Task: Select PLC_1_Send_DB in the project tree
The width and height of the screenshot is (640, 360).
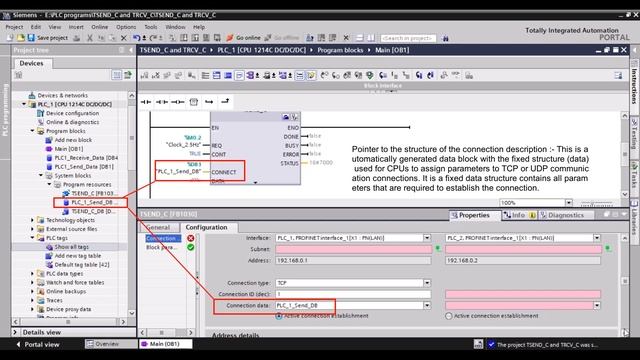Action: click(91, 202)
